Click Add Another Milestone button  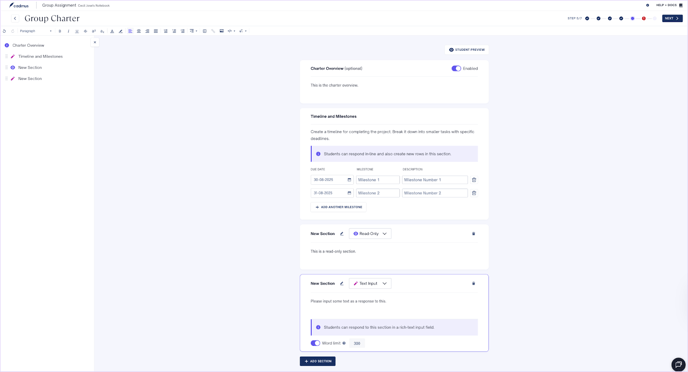click(x=338, y=207)
